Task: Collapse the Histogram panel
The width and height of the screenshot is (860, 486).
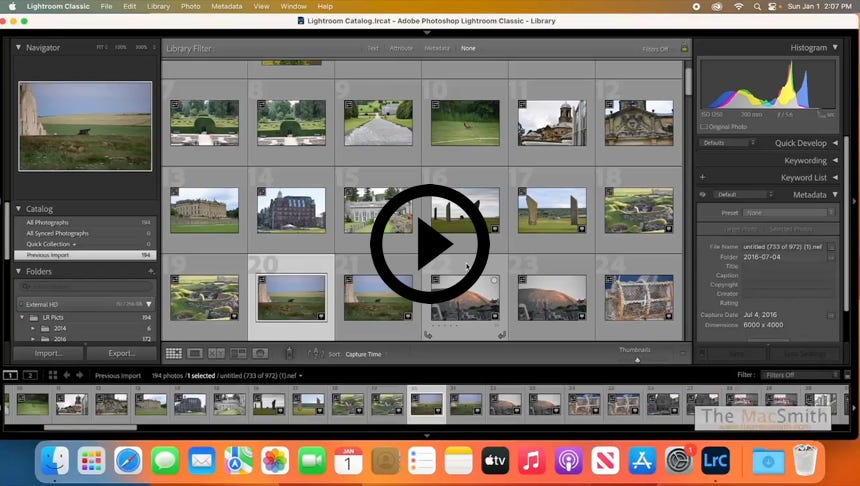Action: pos(835,48)
